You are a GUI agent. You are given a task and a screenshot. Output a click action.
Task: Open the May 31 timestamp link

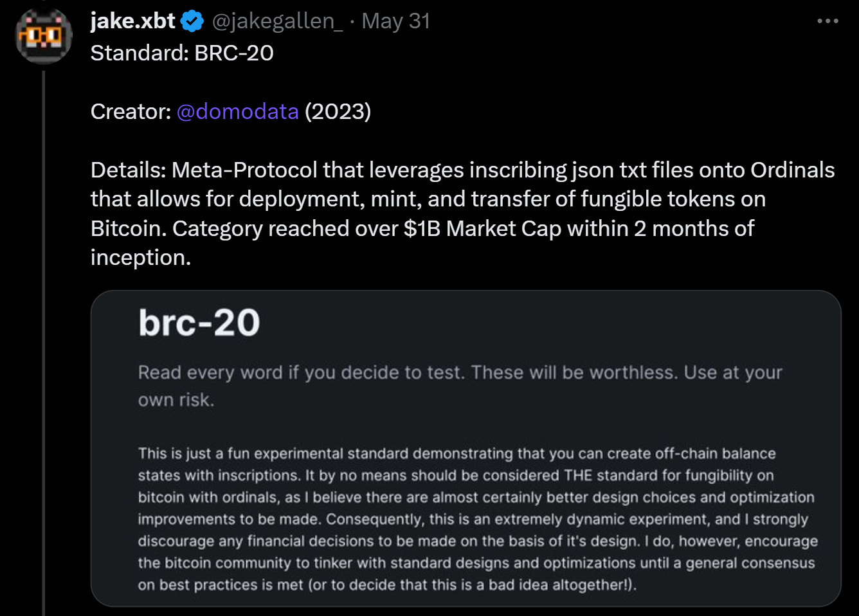(x=395, y=21)
